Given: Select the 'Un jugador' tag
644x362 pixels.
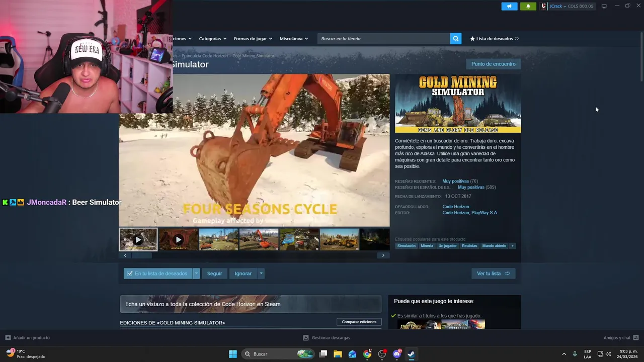Looking at the screenshot, I should 447,246.
